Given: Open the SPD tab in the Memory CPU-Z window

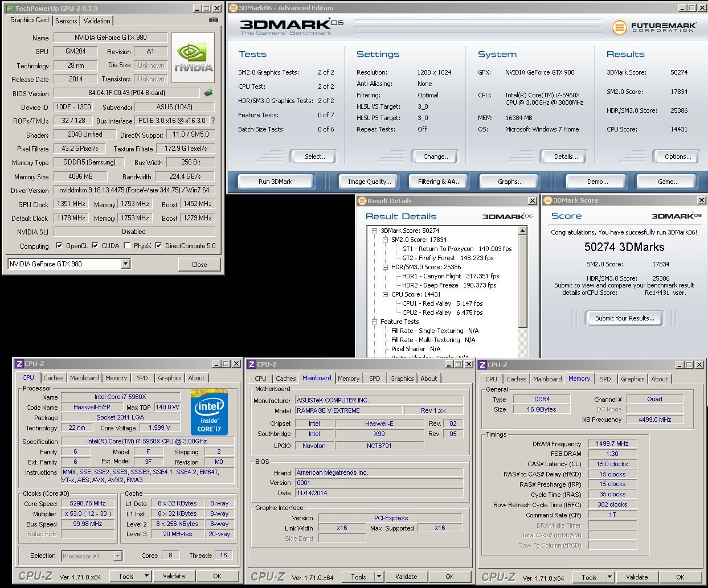Looking at the screenshot, I should [x=605, y=379].
